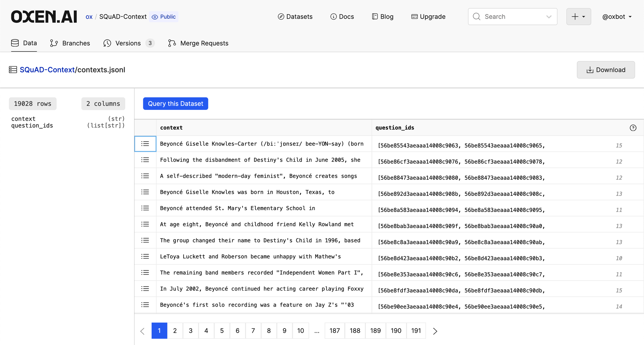Viewport: 644px width, 345px height.
Task: Open row details for 'At age eight' row
Action: [x=145, y=224]
